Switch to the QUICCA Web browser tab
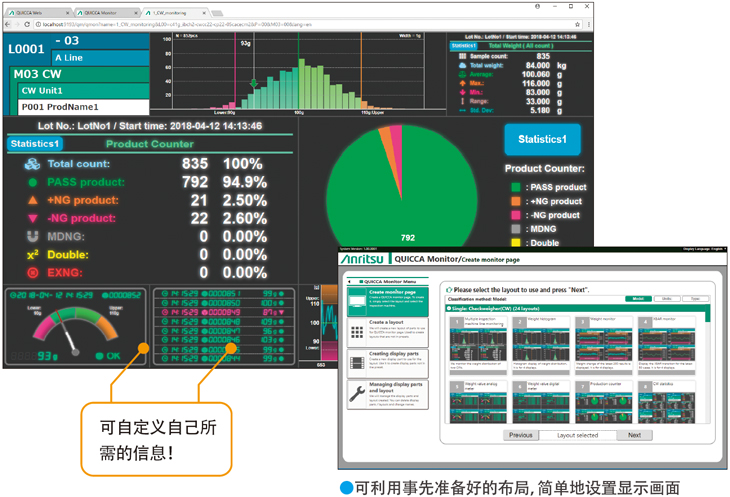Screen dimensions: 730x497 (37, 13)
